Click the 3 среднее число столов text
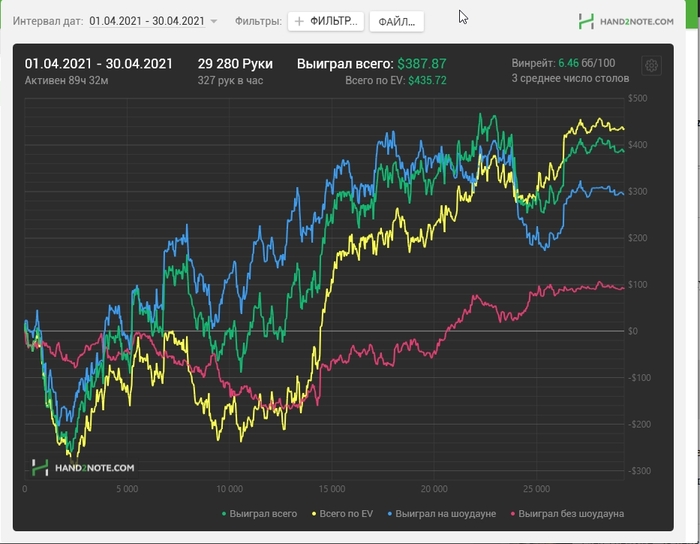 [571, 79]
